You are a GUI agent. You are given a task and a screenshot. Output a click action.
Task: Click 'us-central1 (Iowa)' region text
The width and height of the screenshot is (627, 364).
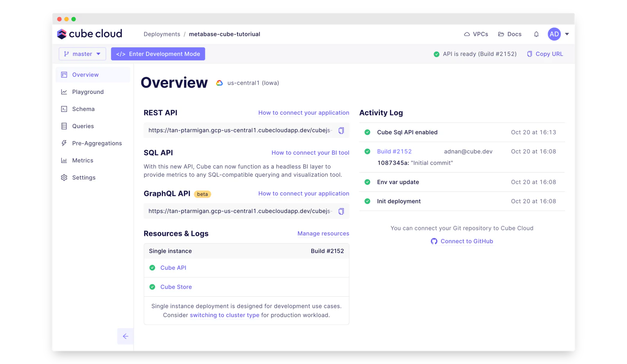pyautogui.click(x=253, y=83)
